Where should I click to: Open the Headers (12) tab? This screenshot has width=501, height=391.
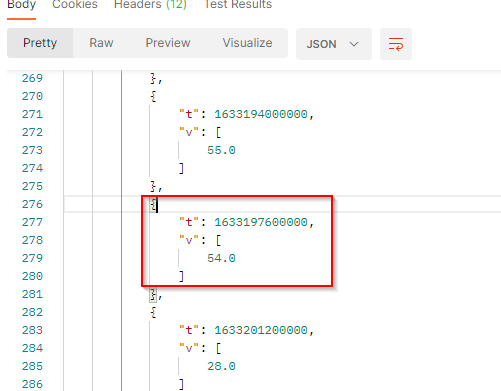click(150, 5)
